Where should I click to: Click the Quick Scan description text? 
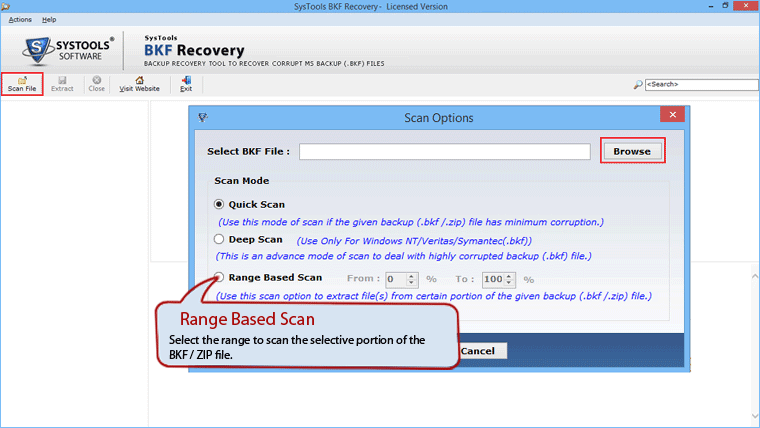tap(411, 222)
